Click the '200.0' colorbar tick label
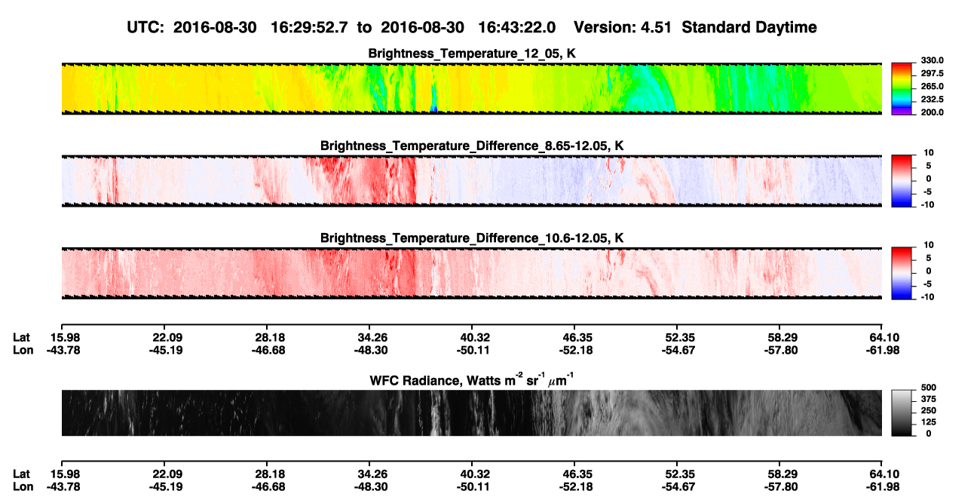Viewport: 980px width, 503px height. tap(932, 112)
